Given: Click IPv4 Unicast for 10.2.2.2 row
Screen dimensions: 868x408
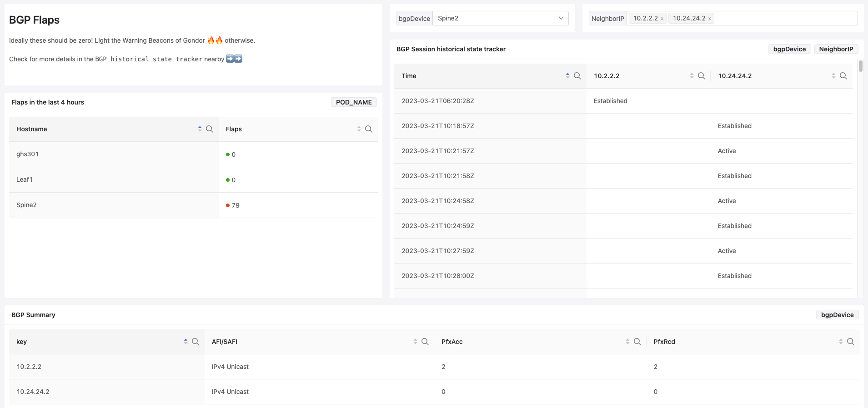Looking at the screenshot, I should 230,367.
